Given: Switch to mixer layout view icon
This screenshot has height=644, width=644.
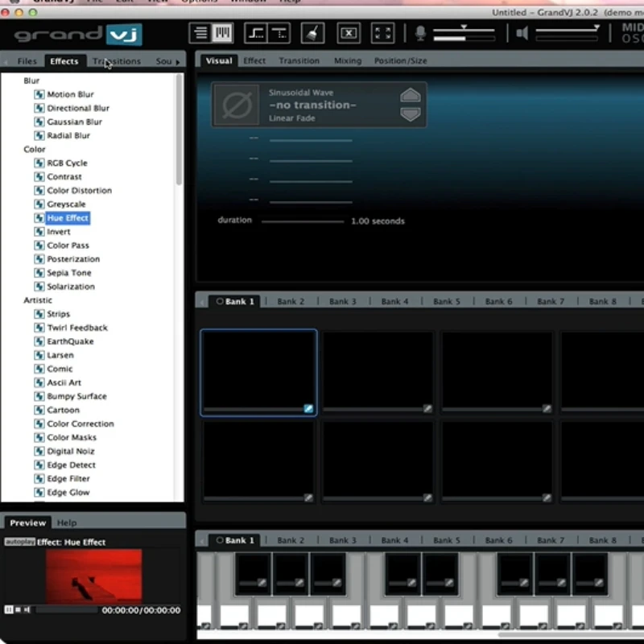Looking at the screenshot, I should click(201, 33).
